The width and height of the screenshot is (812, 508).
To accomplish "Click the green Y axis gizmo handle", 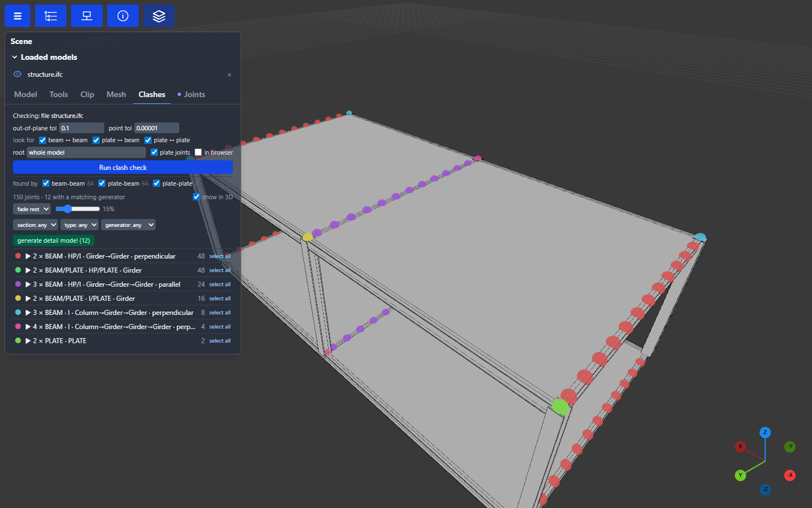I will pyautogui.click(x=740, y=475).
